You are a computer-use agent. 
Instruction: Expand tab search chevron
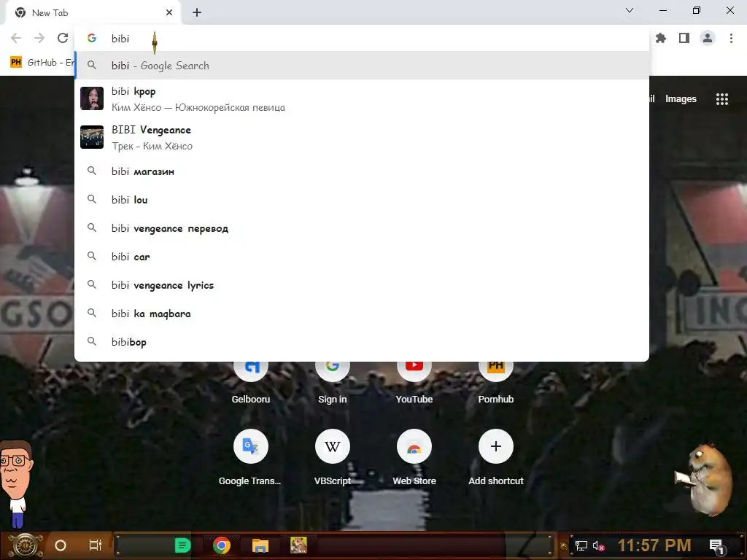pyautogui.click(x=630, y=10)
